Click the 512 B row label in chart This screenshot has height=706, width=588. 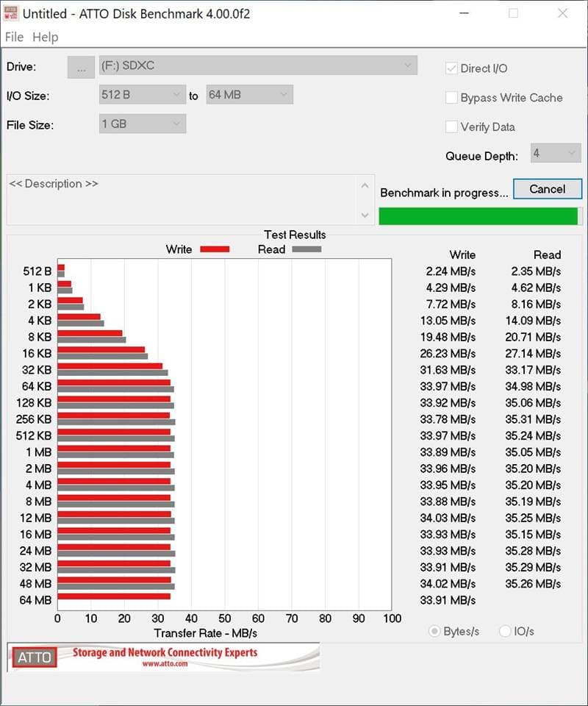(x=37, y=271)
